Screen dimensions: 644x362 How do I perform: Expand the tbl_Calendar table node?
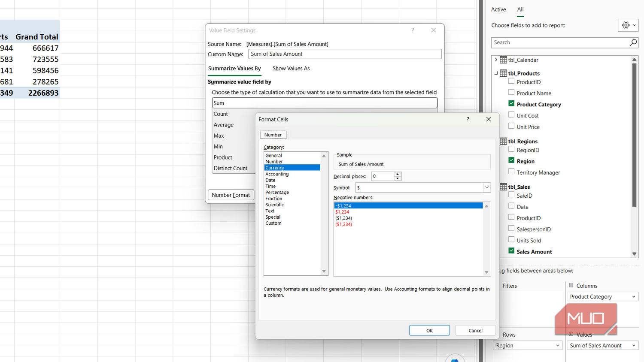tap(496, 60)
